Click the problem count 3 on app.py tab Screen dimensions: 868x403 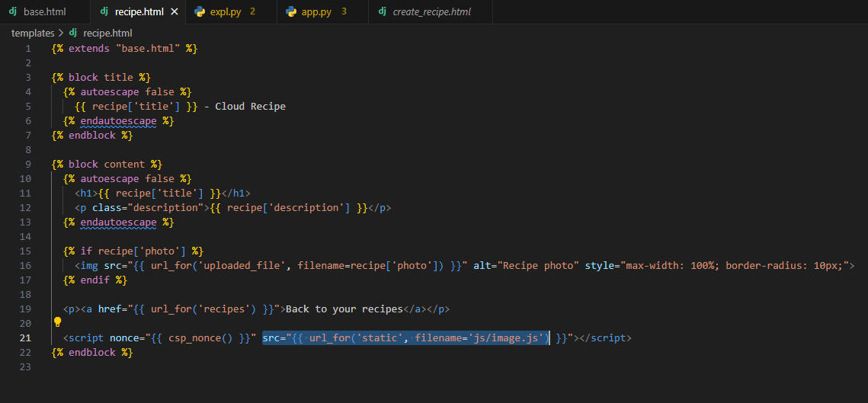click(x=344, y=12)
